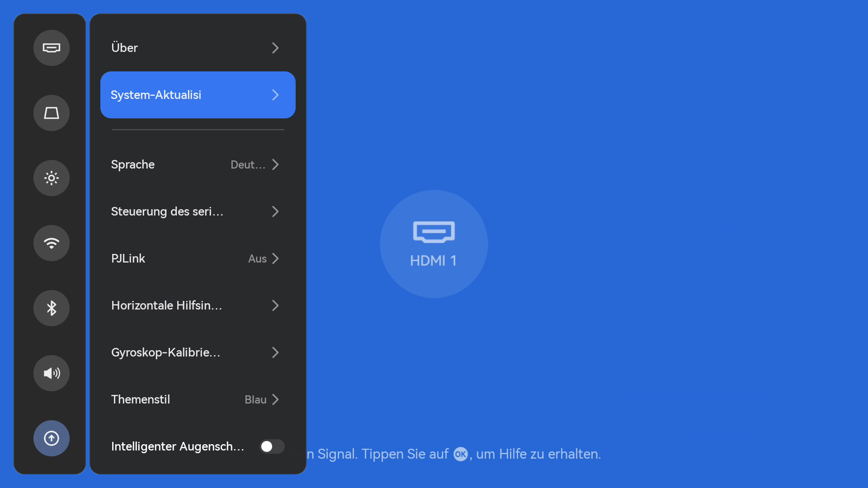Screen dimensions: 868x488
Task: Expand Sprache language chevron
Action: point(275,164)
